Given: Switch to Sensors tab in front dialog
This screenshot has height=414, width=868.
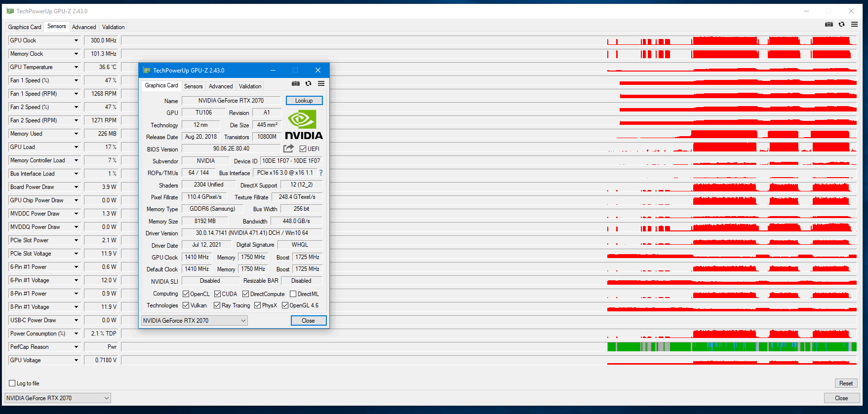Looking at the screenshot, I should [193, 86].
